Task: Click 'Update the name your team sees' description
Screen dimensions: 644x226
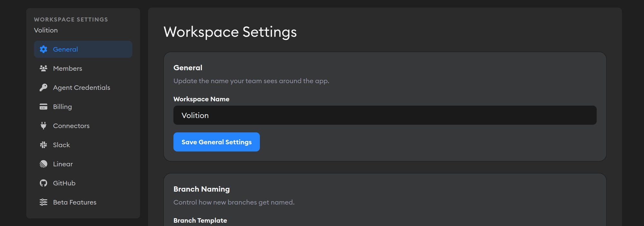Action: pos(251,81)
